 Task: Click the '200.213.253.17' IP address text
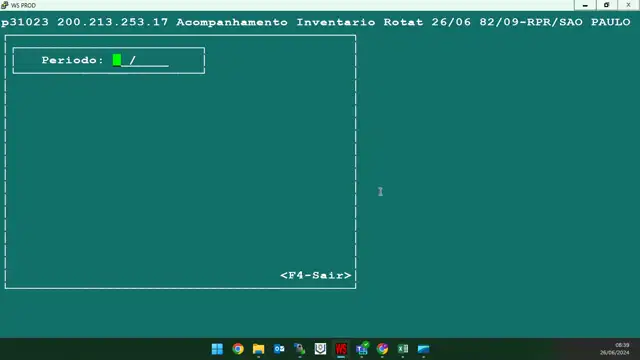112,22
